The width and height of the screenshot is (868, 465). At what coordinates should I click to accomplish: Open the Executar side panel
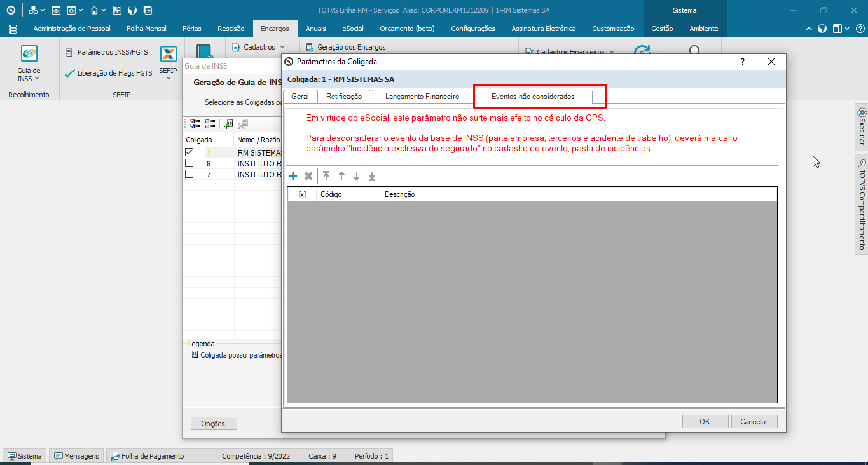(862, 126)
